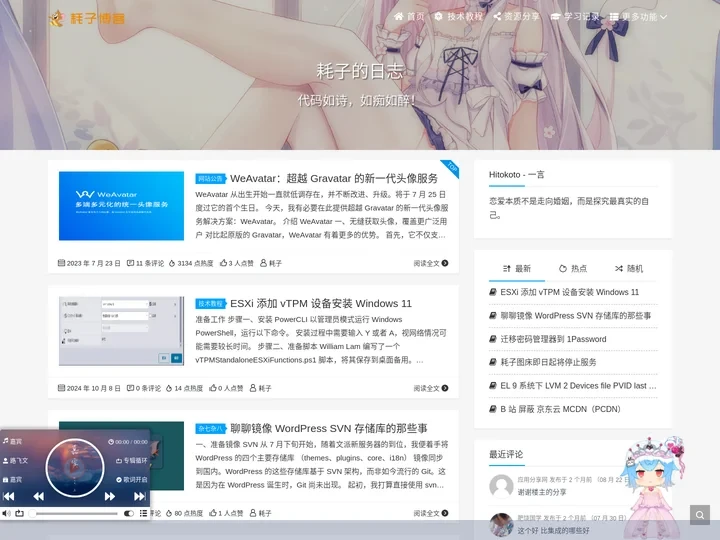This screenshot has height=540, width=720.
Task: Like the SVN post via 1 人点赞
Action: (225, 513)
